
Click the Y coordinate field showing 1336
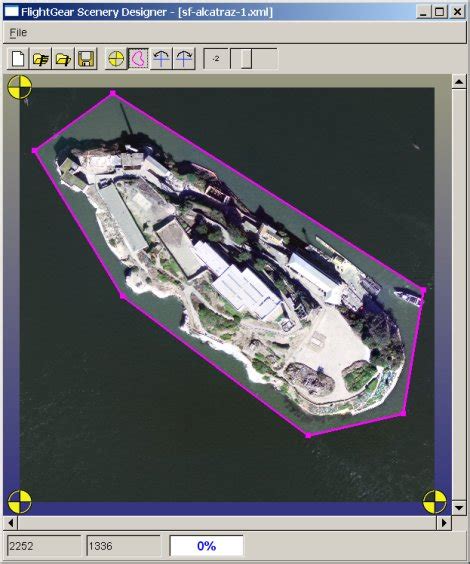[x=123, y=546]
